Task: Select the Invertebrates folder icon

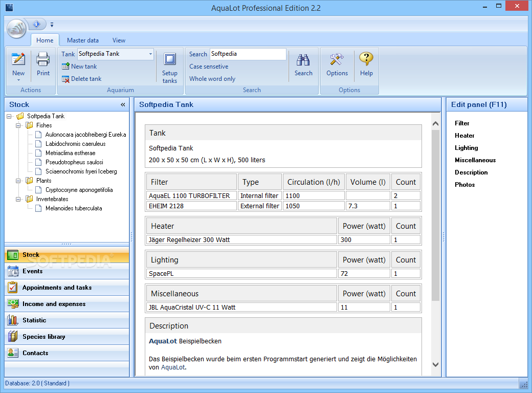Action: pos(30,199)
